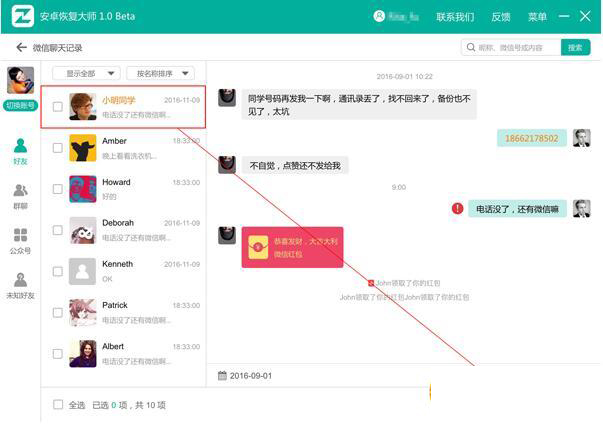Open the 群聊 group chat sidebar icon

pos(20,196)
